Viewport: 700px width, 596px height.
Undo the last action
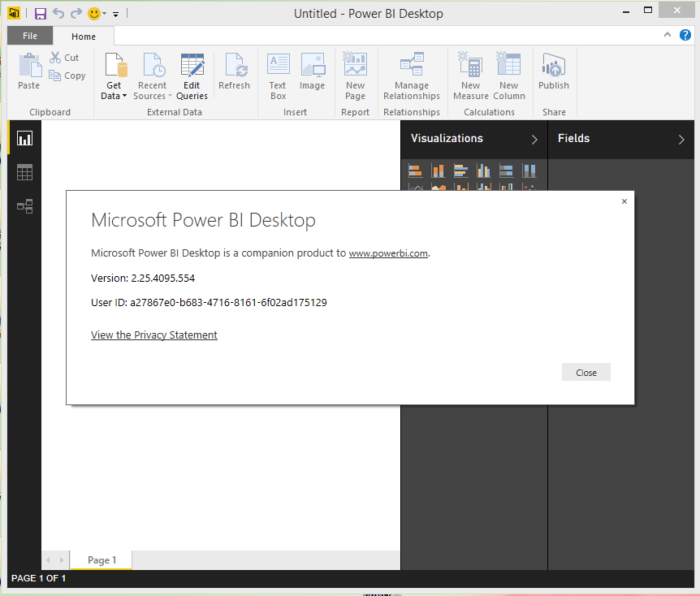(58, 13)
